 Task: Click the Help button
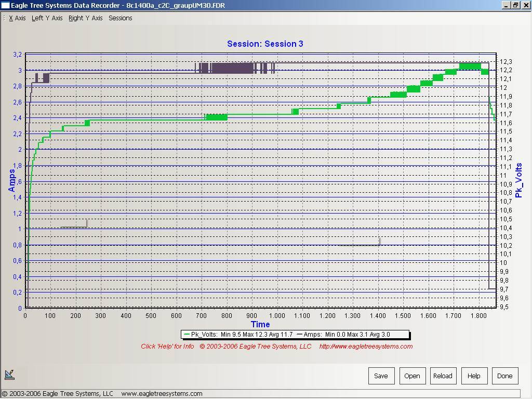pos(474,376)
